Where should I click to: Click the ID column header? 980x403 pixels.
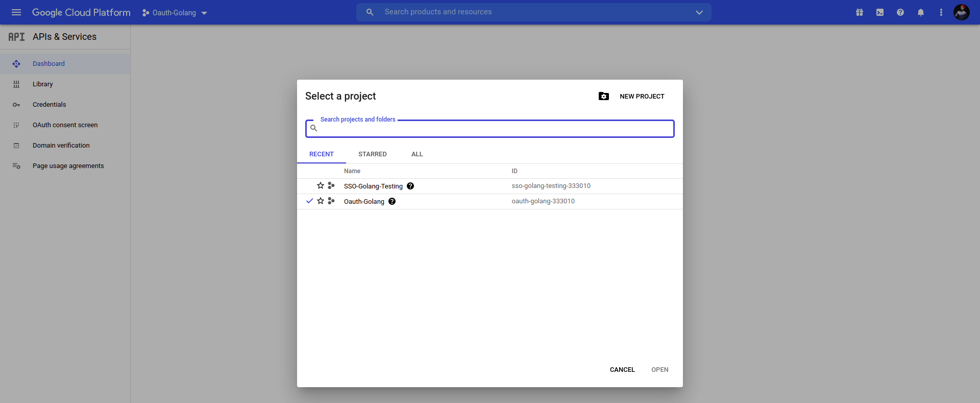(x=514, y=171)
